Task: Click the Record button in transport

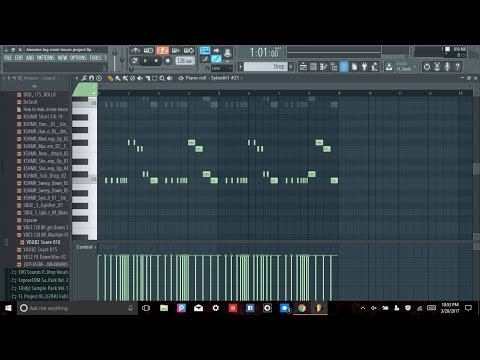Action: (167, 61)
